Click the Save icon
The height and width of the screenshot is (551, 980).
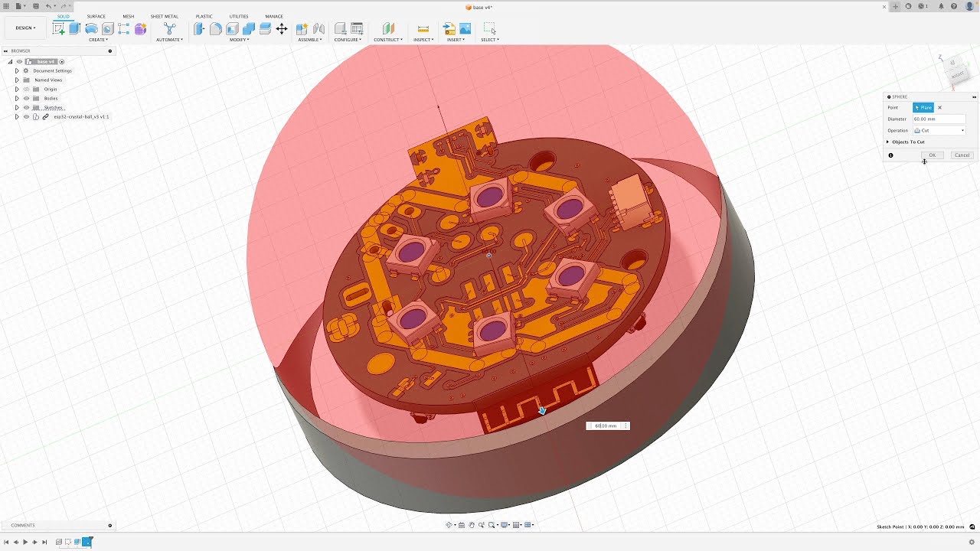point(35,6)
